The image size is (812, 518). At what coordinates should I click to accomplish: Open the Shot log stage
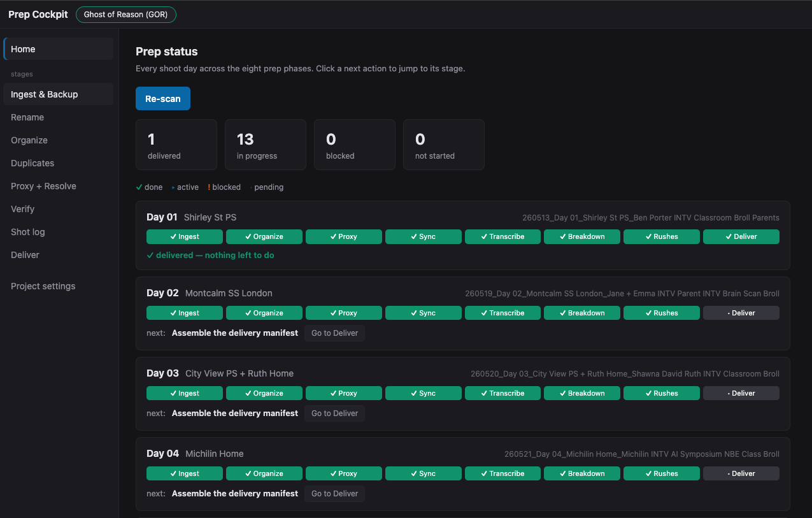pos(58,232)
